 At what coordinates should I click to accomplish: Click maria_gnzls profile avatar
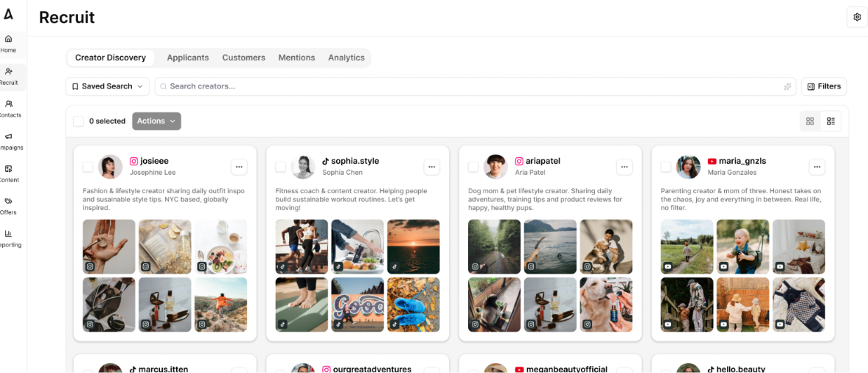click(688, 166)
